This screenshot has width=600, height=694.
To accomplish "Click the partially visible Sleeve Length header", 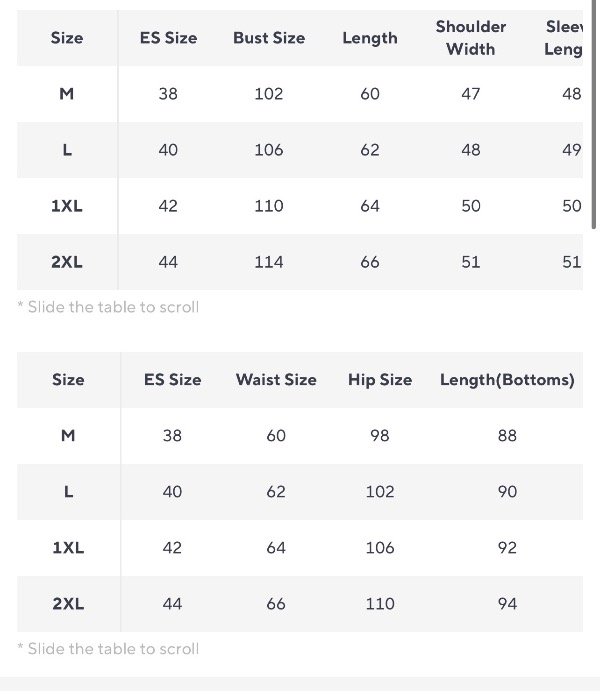I will click(565, 37).
